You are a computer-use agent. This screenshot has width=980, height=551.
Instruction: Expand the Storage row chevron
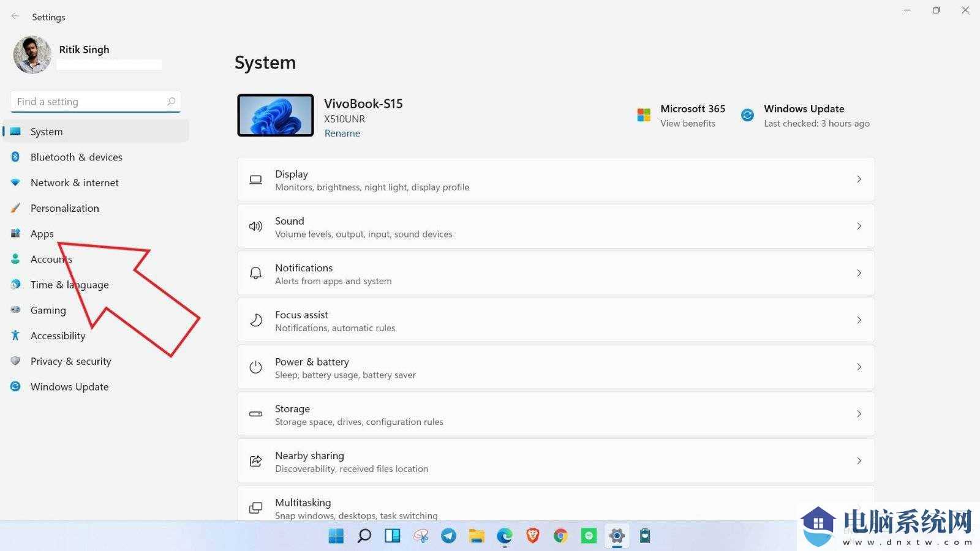859,414
